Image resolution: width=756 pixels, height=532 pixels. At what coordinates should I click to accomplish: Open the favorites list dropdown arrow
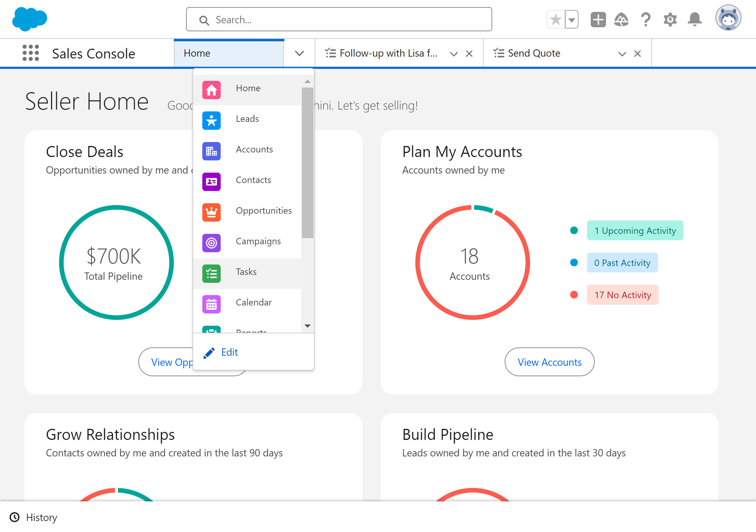[x=572, y=20]
